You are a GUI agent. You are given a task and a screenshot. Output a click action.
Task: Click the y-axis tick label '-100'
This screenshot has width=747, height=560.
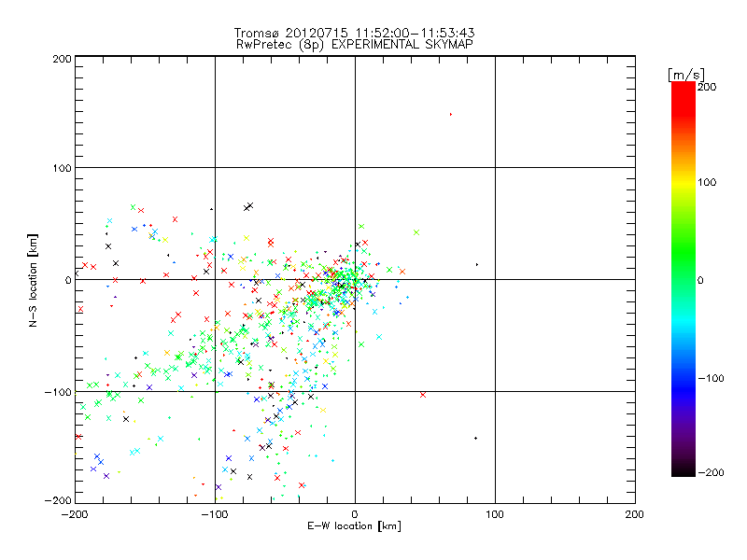click(58, 392)
